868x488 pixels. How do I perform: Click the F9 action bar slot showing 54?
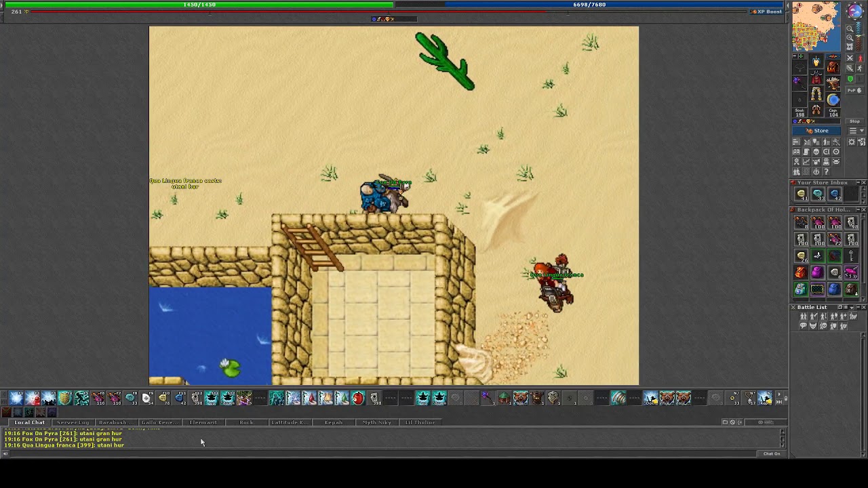146,399
